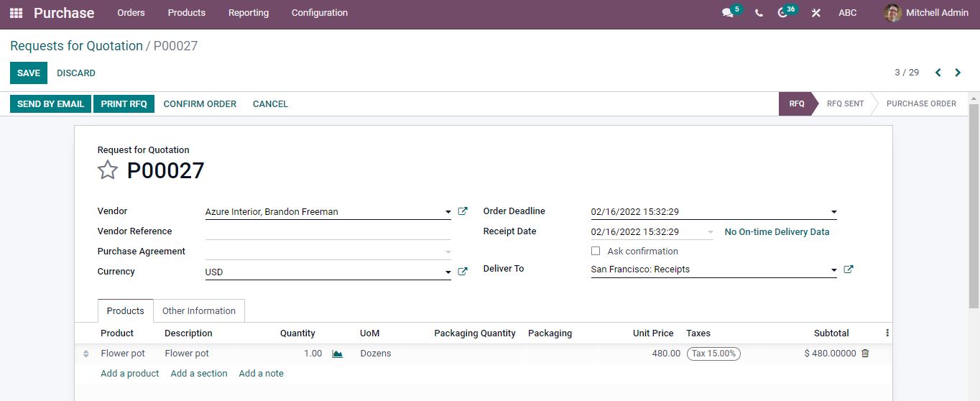Open the Reporting menu
This screenshot has height=401, width=980.
click(249, 13)
